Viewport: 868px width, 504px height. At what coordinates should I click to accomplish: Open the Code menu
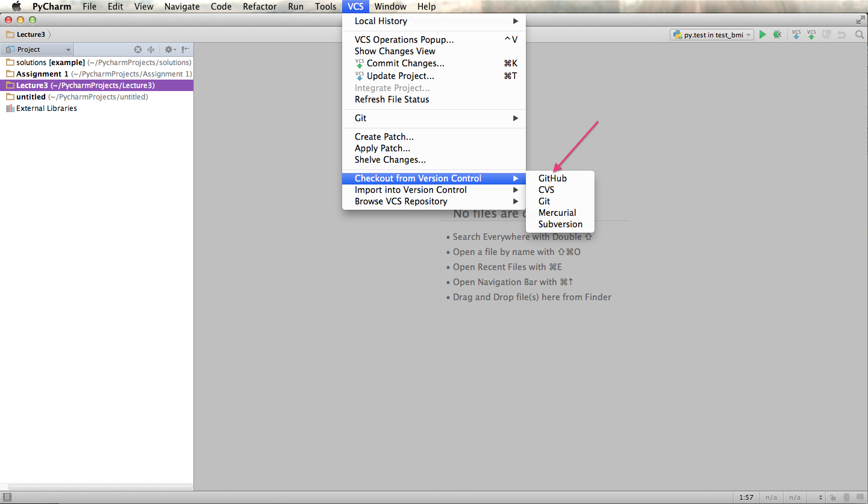pos(221,7)
